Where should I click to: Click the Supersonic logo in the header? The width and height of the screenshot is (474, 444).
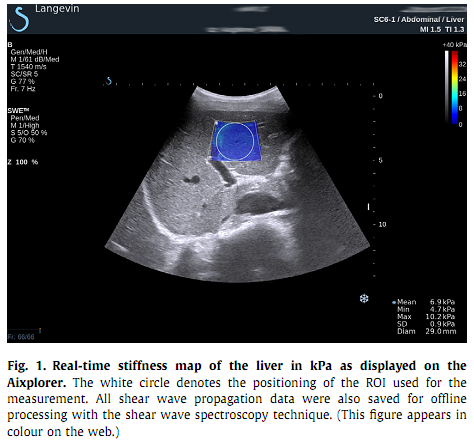pos(19,20)
